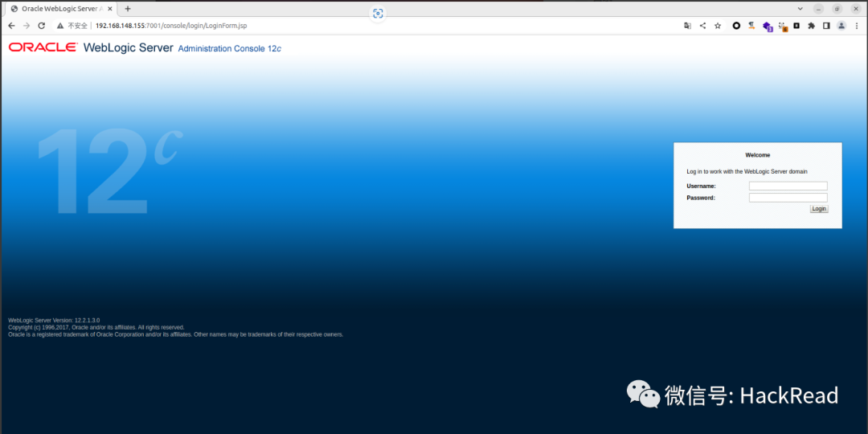Close the Oracle WebLogic Server tab
Image resolution: width=868 pixels, height=434 pixels.
coord(109,9)
